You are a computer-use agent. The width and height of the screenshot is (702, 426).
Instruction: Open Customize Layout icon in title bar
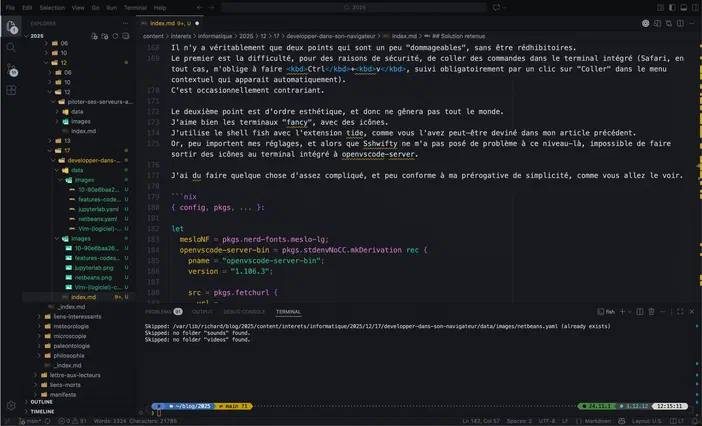click(x=660, y=8)
